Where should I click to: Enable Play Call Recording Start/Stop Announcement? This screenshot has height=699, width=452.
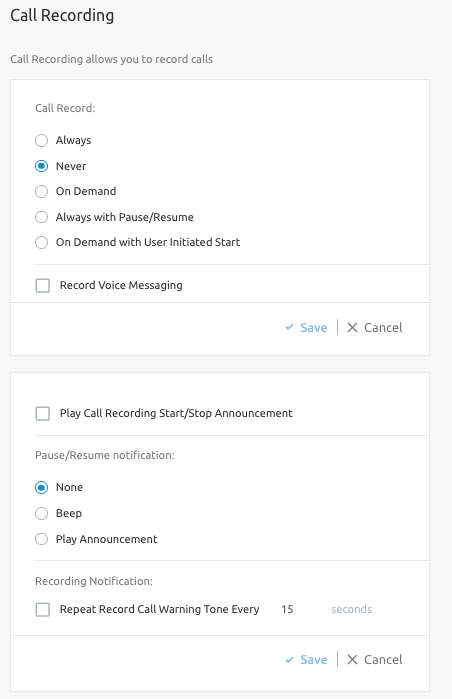click(x=43, y=413)
